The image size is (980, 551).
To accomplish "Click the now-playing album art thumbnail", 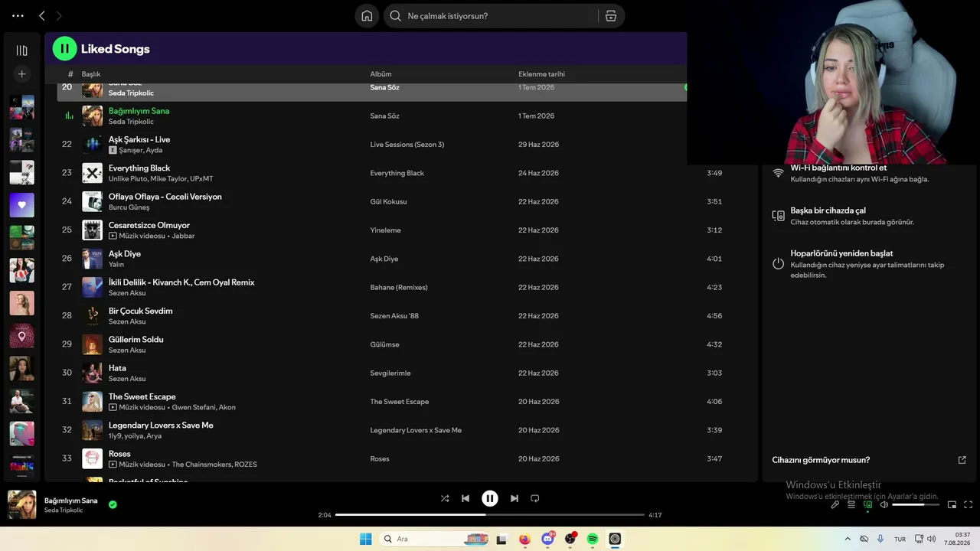I will pos(21,505).
